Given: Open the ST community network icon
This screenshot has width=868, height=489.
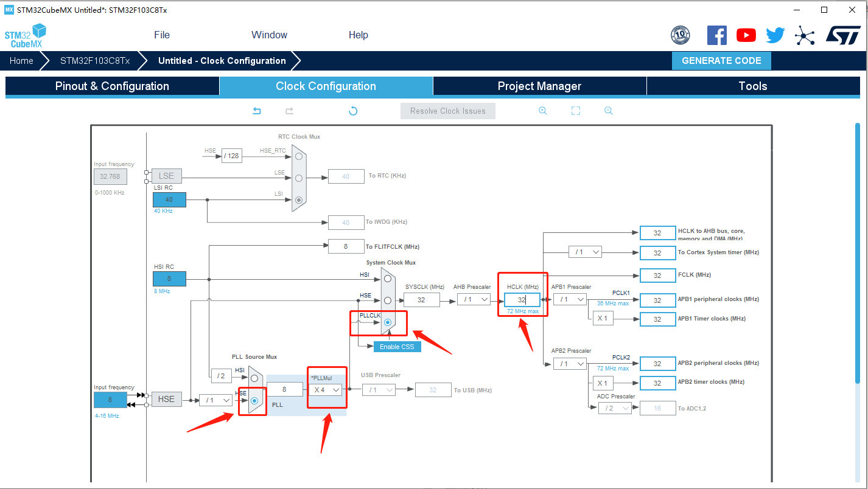Looking at the screenshot, I should click(805, 36).
